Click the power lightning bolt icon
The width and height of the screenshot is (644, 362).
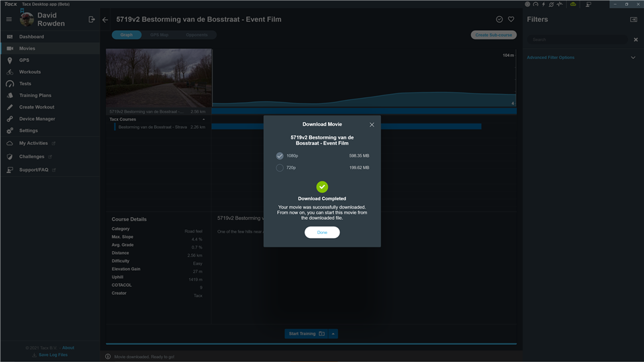point(543,4)
